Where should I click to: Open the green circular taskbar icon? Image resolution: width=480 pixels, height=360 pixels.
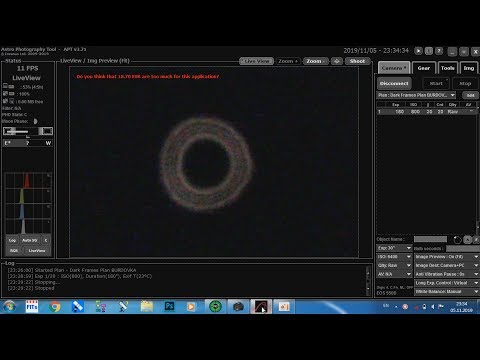tap(215, 306)
